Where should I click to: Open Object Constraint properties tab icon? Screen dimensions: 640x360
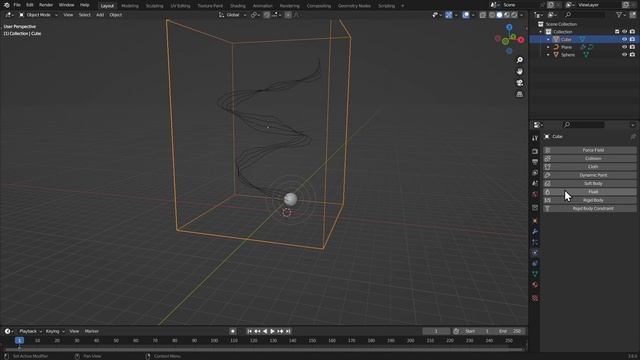click(x=535, y=263)
